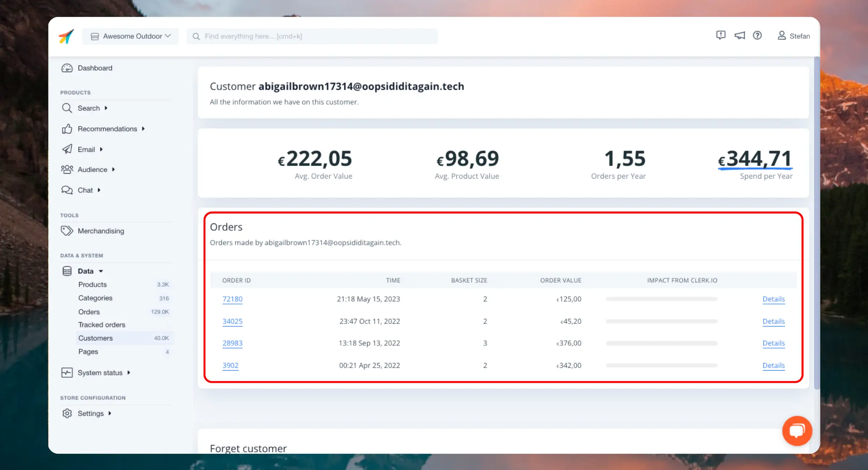Click the 21:18 May 15, 2023 time cell
This screenshot has height=470, width=868.
tap(368, 299)
